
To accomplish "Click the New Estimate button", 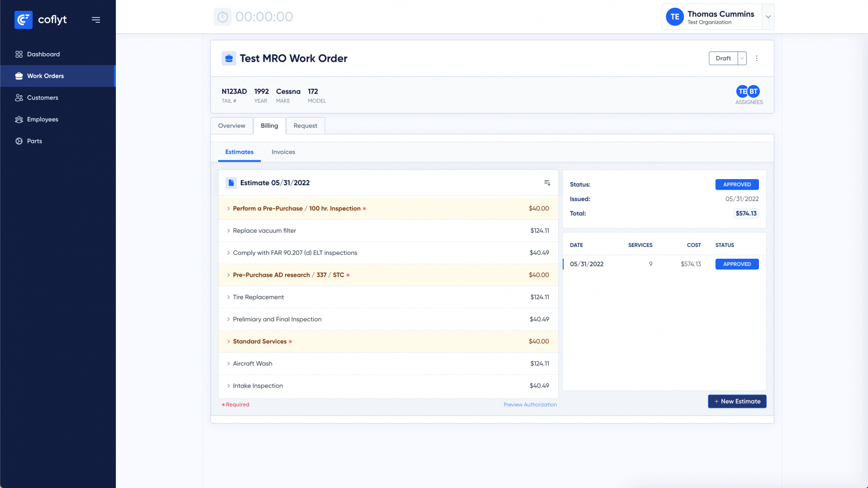I will click(737, 402).
